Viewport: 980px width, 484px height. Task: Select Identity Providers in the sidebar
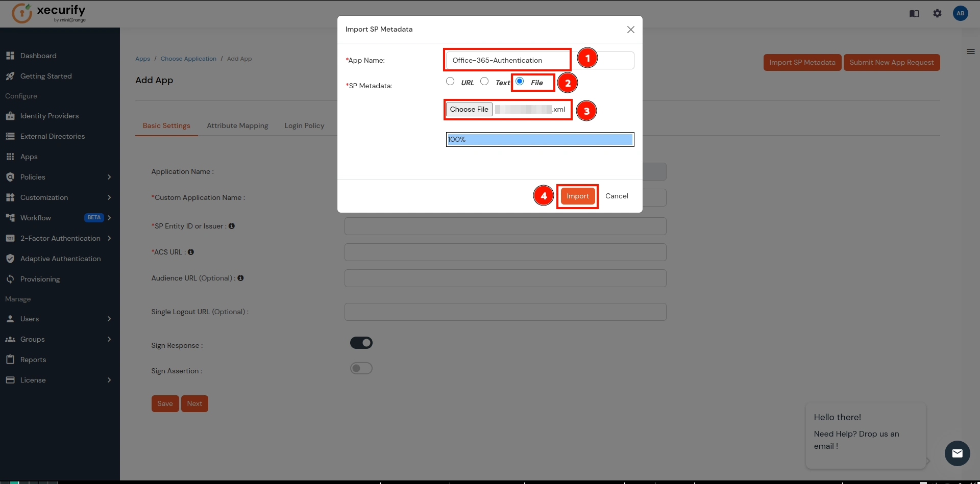(49, 116)
